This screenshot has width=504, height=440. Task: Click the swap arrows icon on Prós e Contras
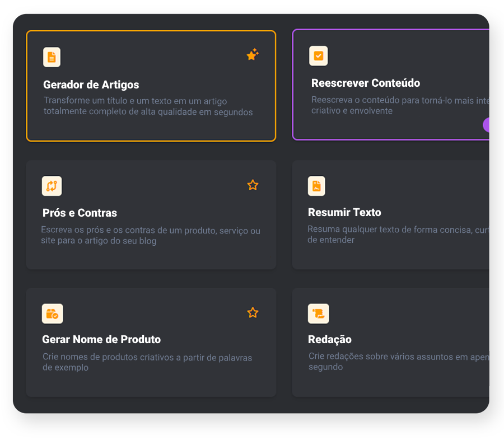52,186
